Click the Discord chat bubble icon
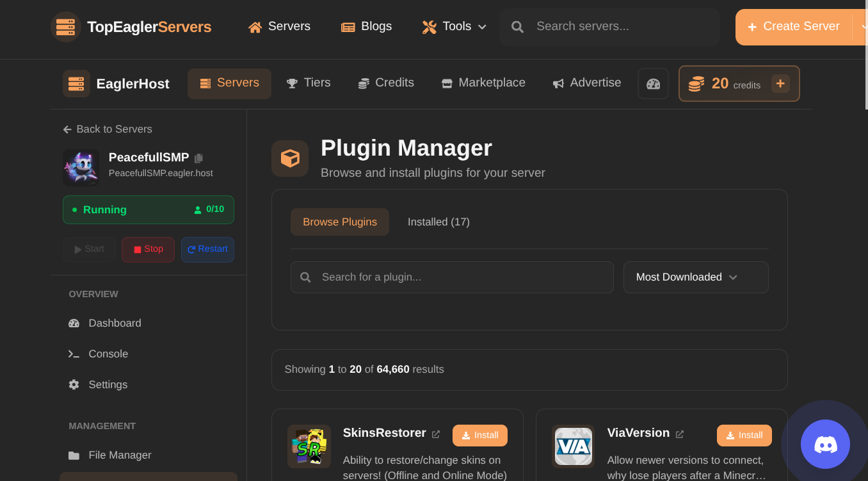 (x=825, y=444)
